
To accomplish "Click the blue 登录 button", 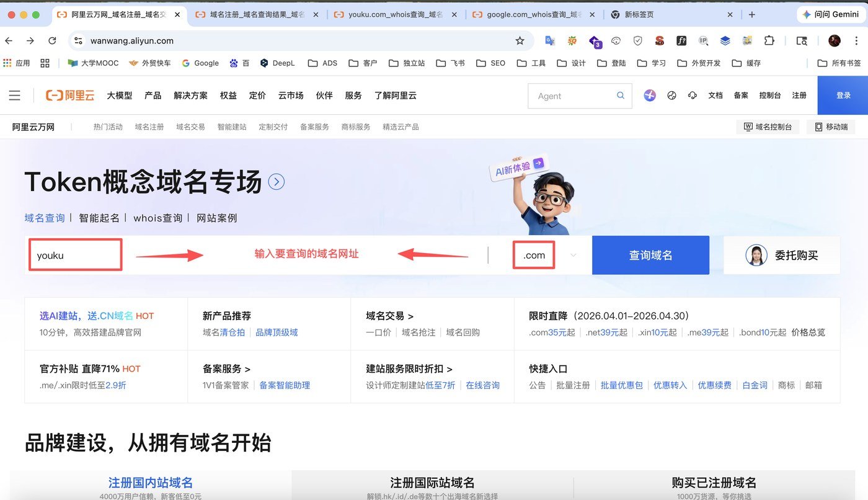I will [843, 96].
